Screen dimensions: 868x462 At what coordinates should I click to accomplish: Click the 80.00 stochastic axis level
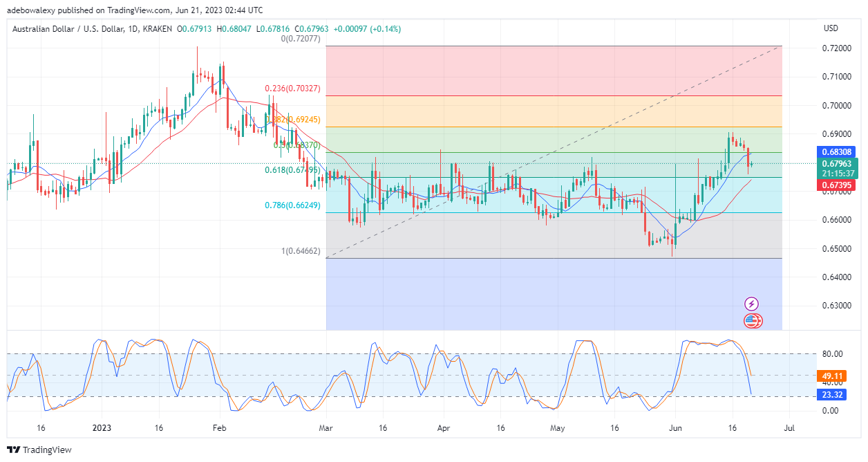point(831,354)
